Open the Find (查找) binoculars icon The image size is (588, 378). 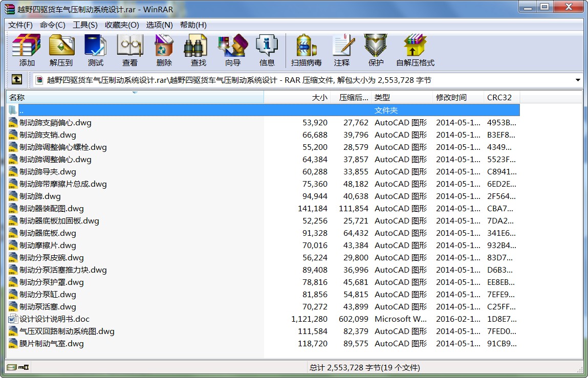pos(198,50)
